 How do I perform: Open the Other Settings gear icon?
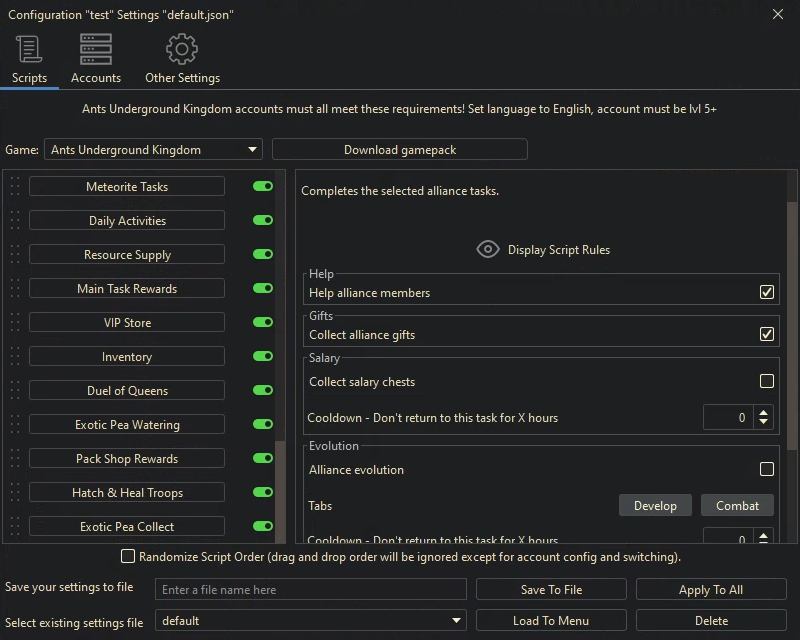[x=182, y=49]
